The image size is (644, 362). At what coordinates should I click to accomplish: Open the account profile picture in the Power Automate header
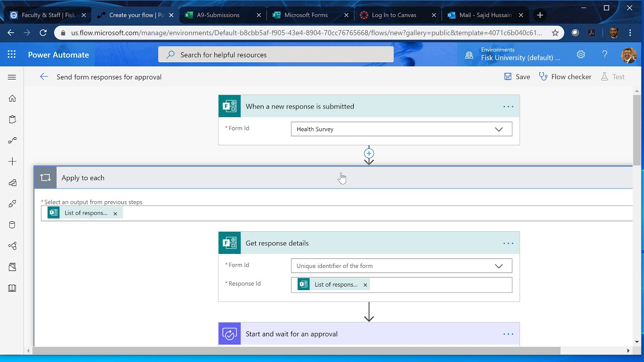tap(629, 55)
